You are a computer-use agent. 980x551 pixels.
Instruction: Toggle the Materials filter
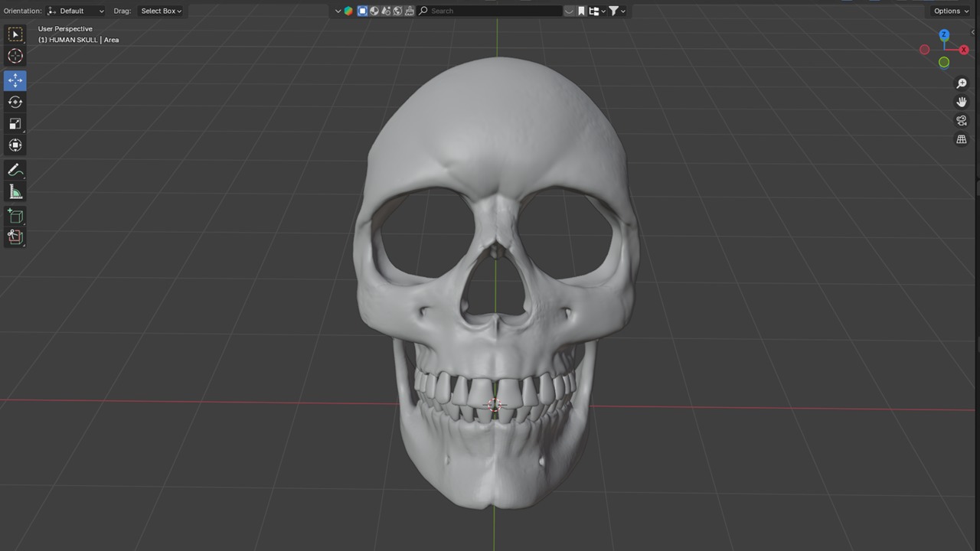click(386, 11)
